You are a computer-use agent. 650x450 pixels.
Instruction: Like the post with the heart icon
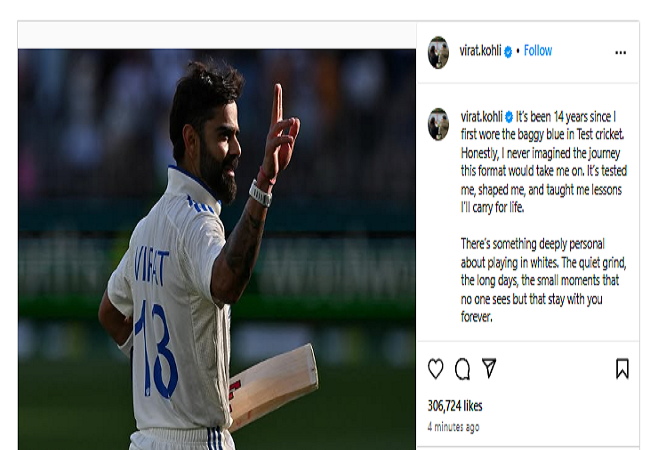(x=435, y=368)
